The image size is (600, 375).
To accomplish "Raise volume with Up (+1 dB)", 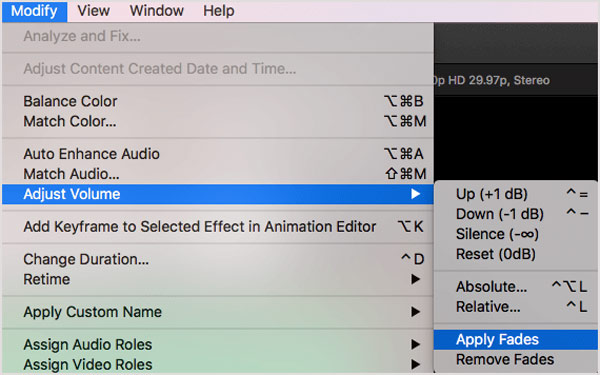I will tap(515, 194).
